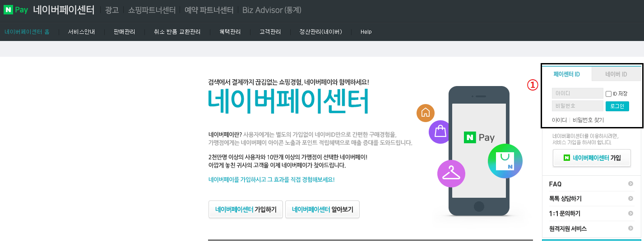Click the large 네이버페이센터 headline

coord(288,101)
